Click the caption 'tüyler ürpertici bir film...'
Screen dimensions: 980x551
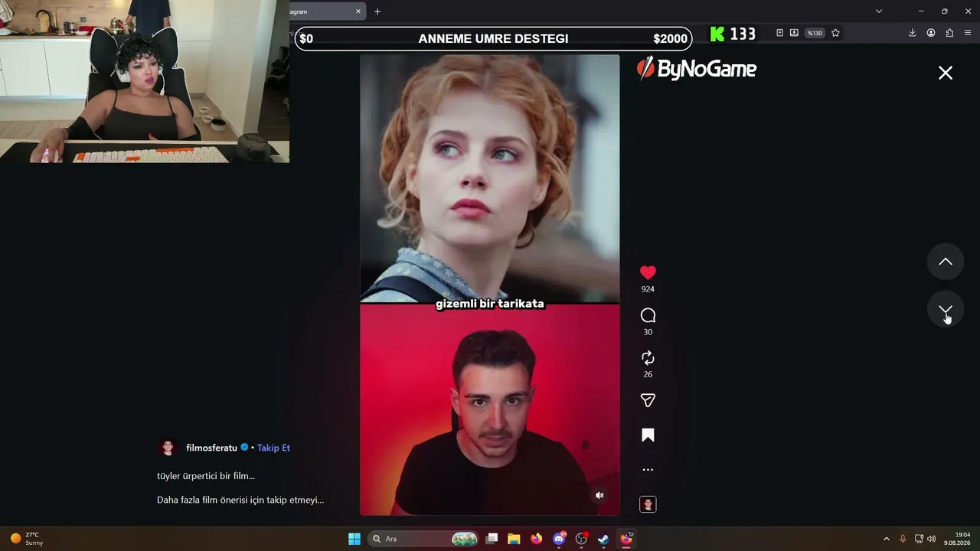point(206,476)
